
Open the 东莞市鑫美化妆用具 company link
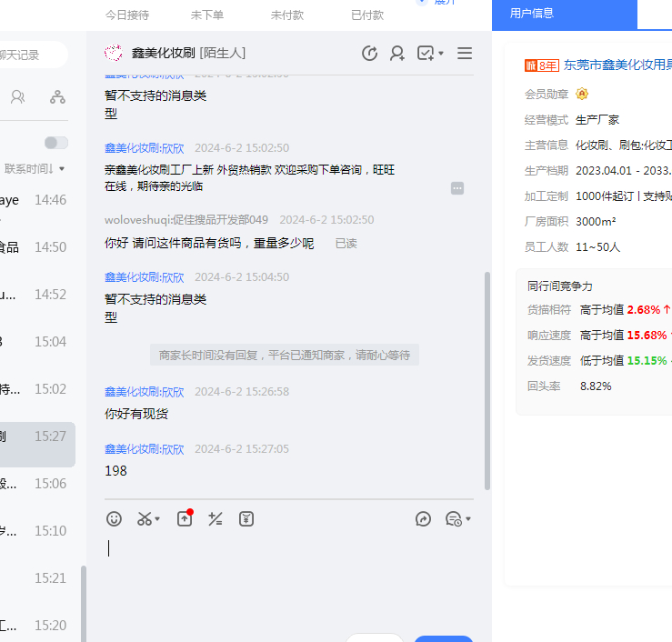[617, 65]
